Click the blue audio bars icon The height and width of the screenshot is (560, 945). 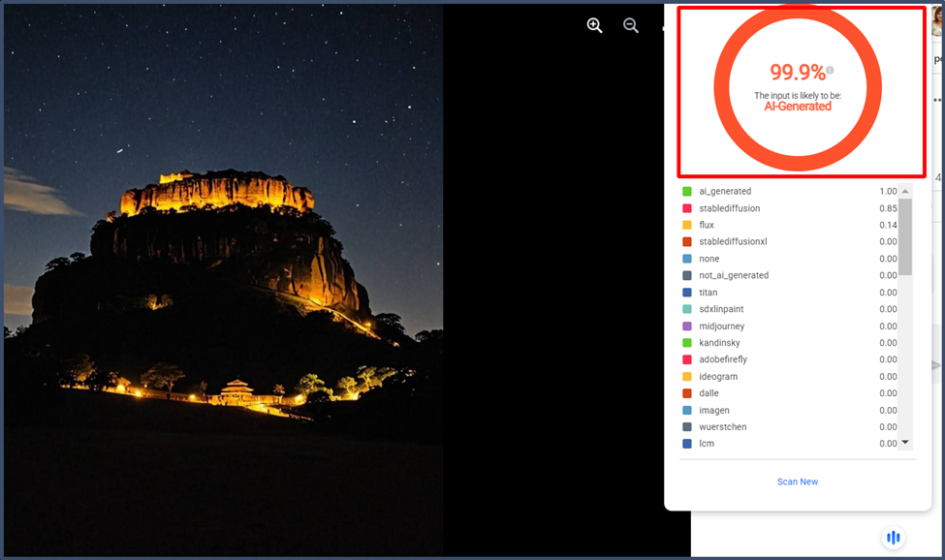tap(894, 537)
